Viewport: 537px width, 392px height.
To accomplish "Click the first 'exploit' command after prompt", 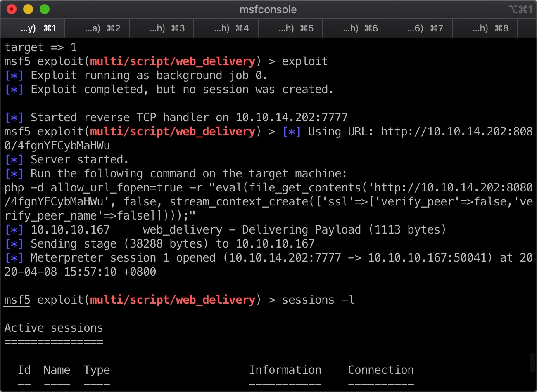I will click(x=305, y=61).
